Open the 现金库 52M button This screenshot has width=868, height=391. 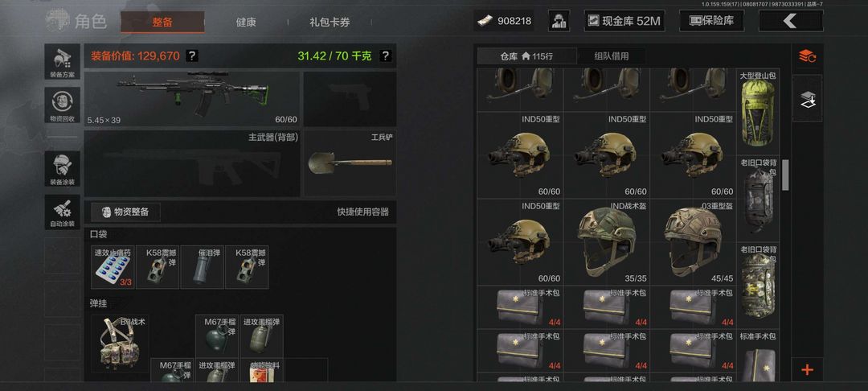624,21
